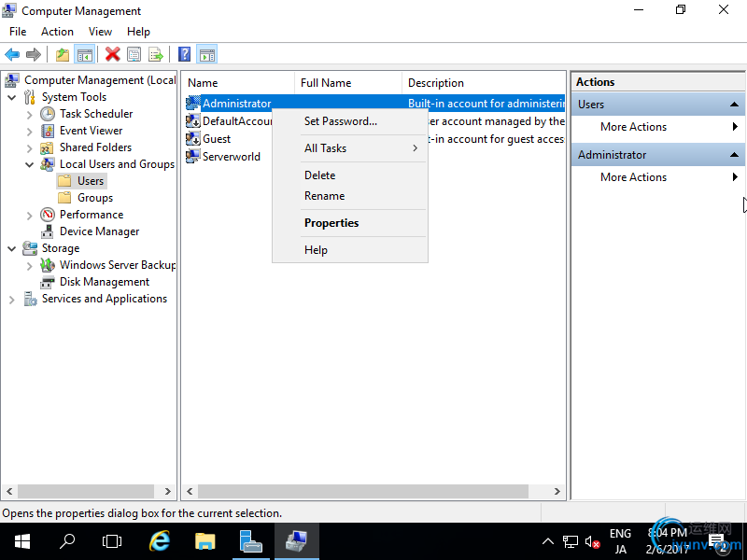Collapse the System Tools tree node
This screenshot has height=560, width=747.
[12, 98]
